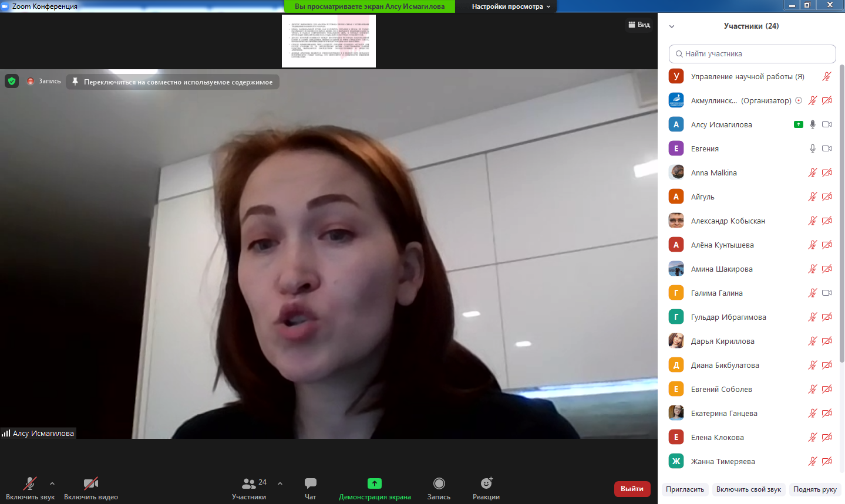Expand audio options arrow beside microphone

pos(52,483)
